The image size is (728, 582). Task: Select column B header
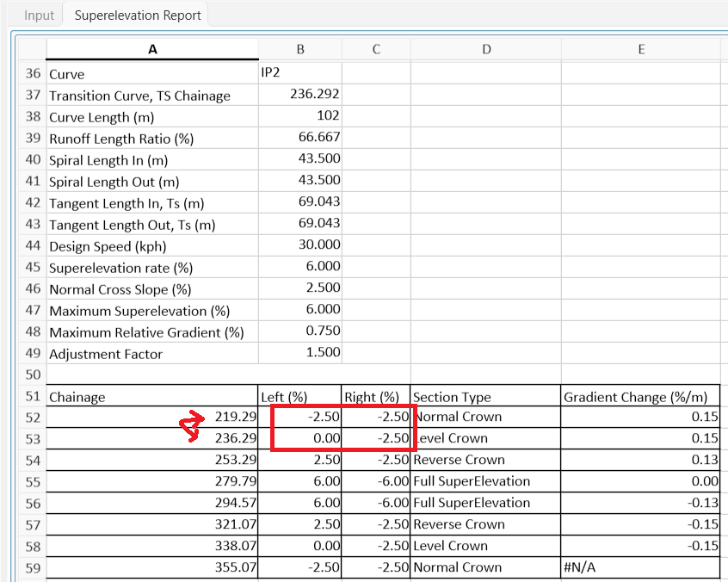tap(299, 49)
